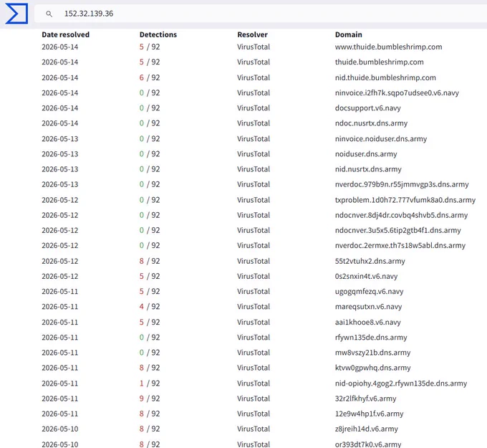Click detections 6 / 92 for nid.thuide.bumbleshrimp.com
The width and height of the screenshot is (487, 448).
[x=150, y=77]
